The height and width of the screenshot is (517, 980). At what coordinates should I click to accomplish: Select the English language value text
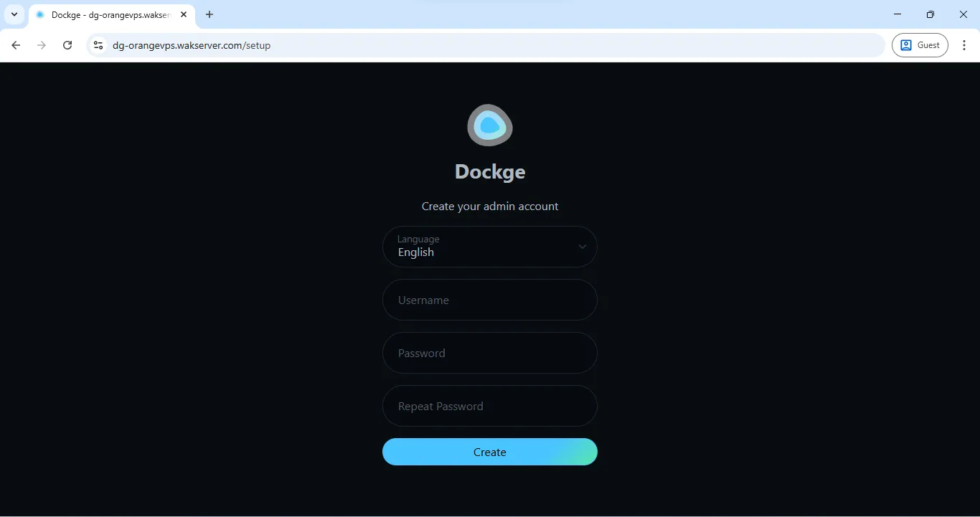click(415, 252)
